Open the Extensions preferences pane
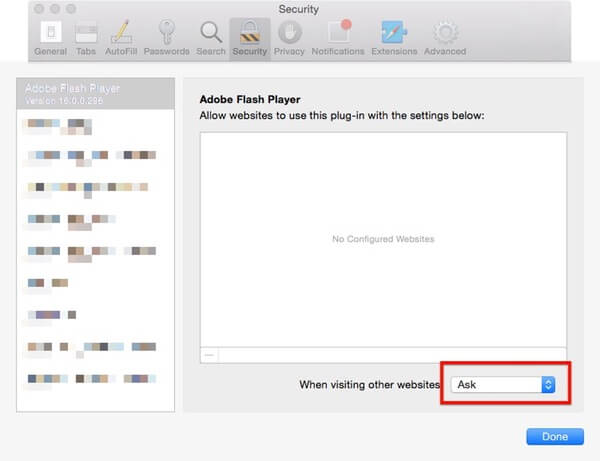This screenshot has width=600, height=461. coord(394,38)
